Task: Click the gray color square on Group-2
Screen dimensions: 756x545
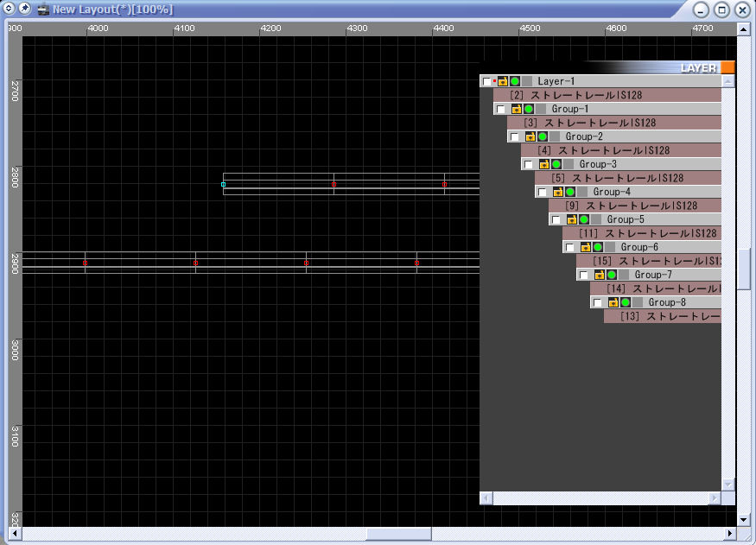Action: (x=555, y=136)
